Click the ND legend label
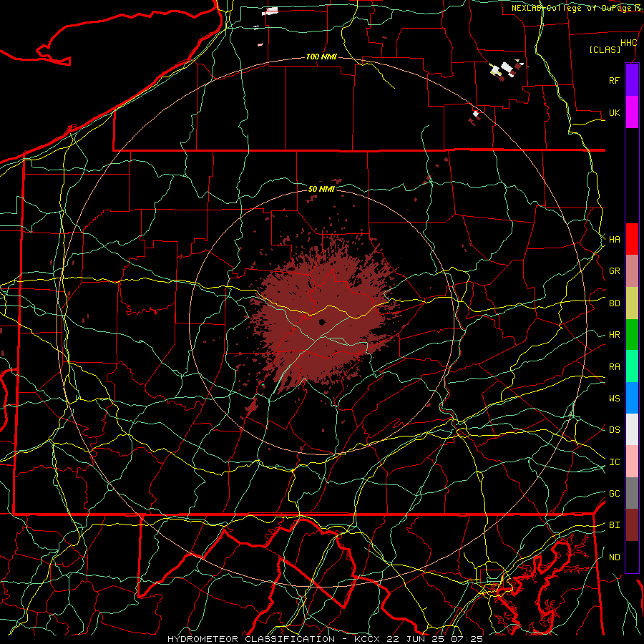 (x=614, y=557)
